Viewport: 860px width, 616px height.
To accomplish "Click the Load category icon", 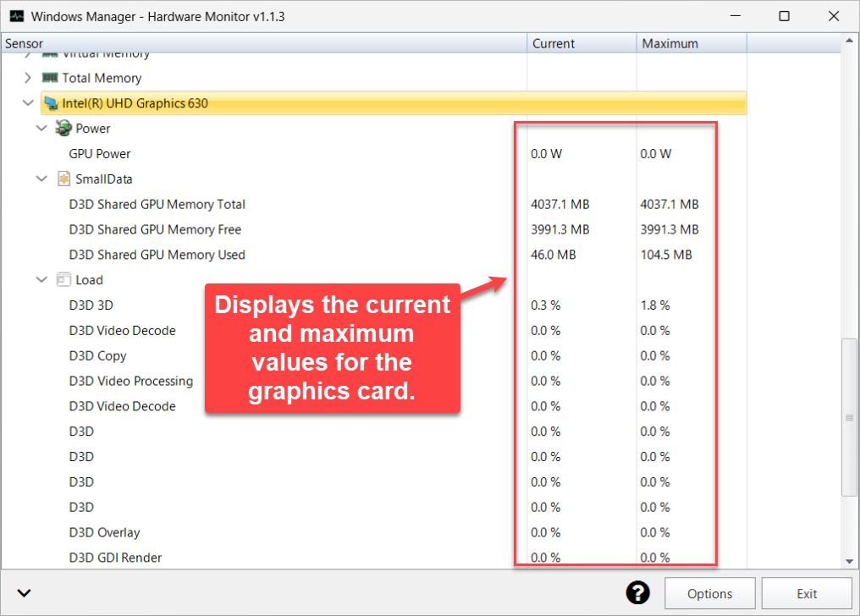I will pyautogui.click(x=63, y=279).
